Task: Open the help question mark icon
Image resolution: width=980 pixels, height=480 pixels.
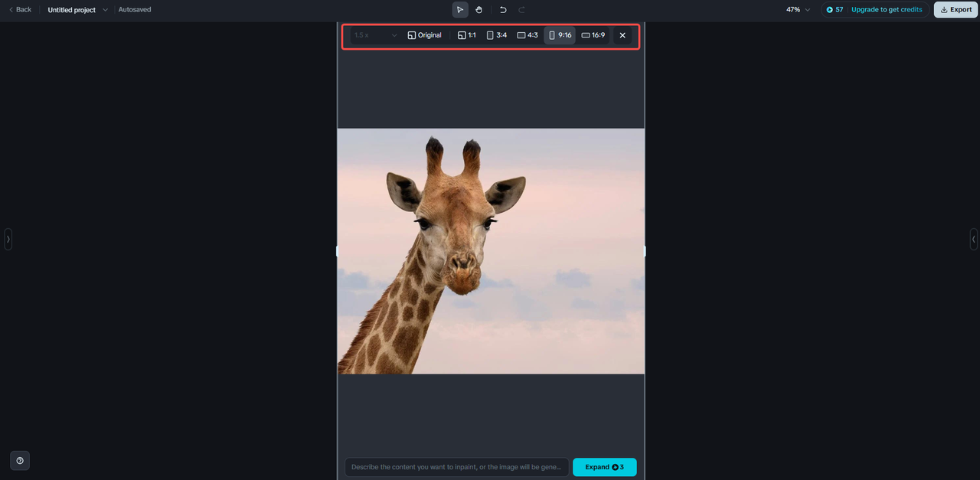Action: pyautogui.click(x=20, y=460)
